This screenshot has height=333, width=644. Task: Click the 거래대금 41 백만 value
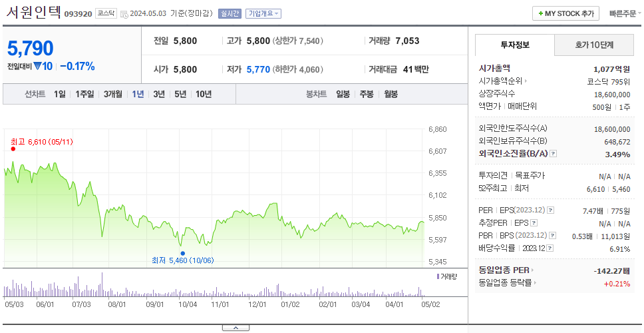(416, 69)
